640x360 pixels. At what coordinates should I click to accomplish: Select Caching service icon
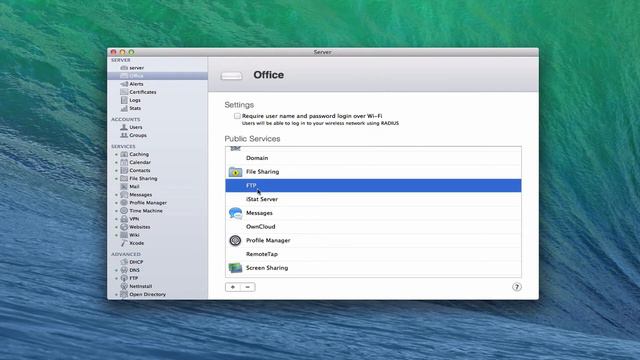(x=124, y=154)
